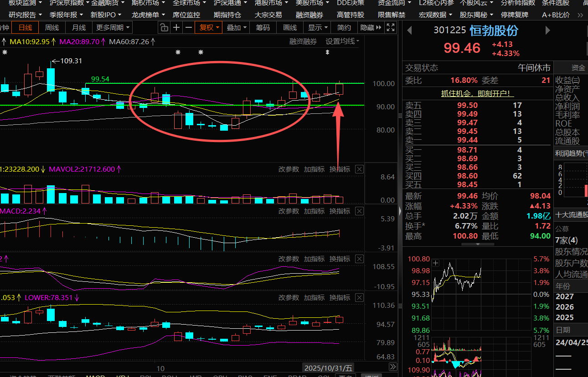Go to next stock with right arrow
Viewport: 588px width, 377px height.
click(548, 31)
